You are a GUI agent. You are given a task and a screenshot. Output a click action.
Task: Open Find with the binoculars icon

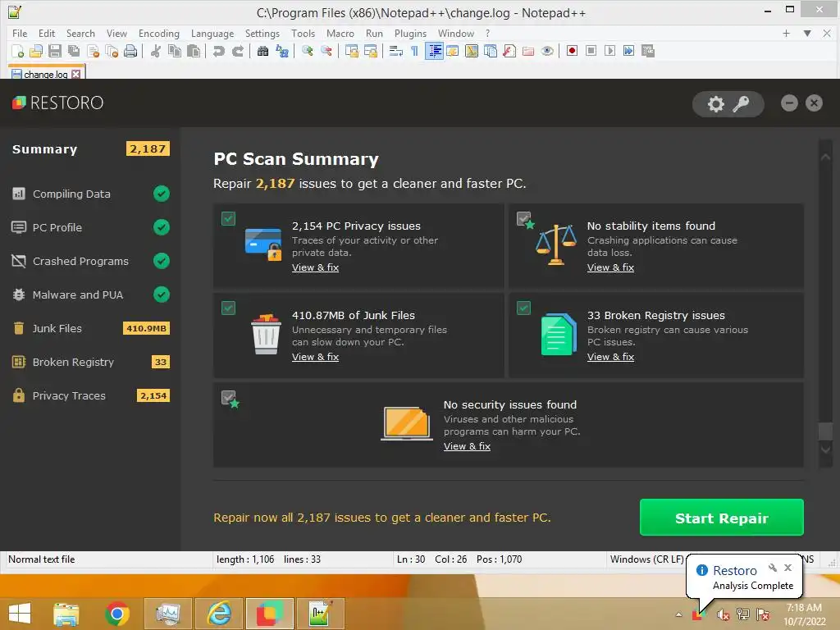262,51
